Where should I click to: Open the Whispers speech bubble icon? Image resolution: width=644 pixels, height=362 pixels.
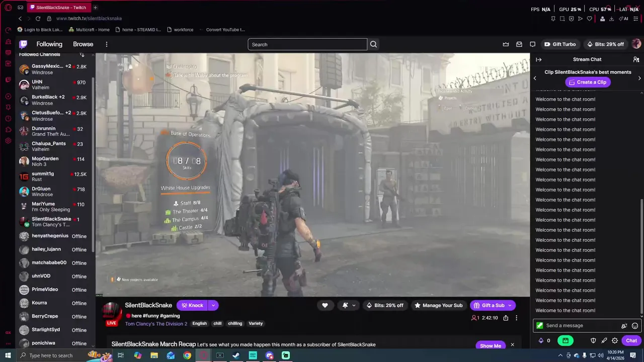tap(532, 44)
